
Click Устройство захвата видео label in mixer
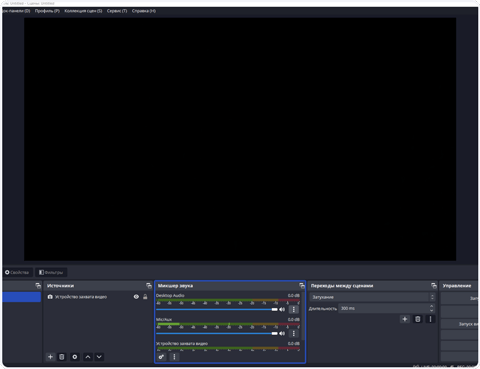click(182, 343)
